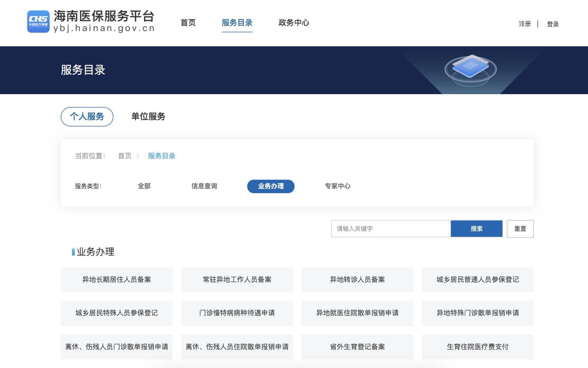Open the 首页 menu item
Viewport: 588px width, 368px height.
pyautogui.click(x=188, y=23)
